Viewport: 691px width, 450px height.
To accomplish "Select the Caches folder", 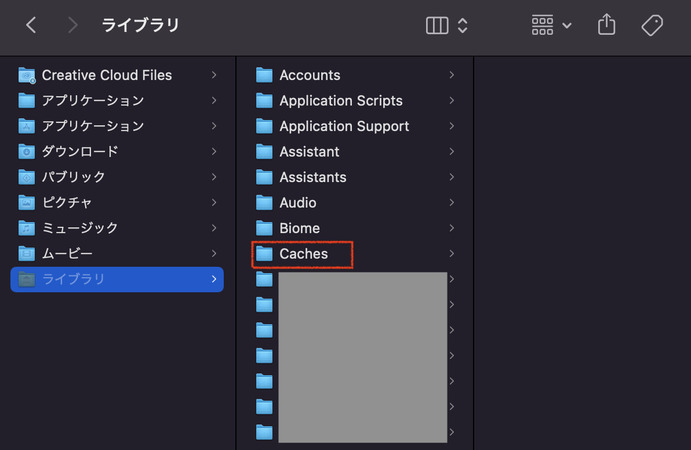I will pyautogui.click(x=303, y=254).
